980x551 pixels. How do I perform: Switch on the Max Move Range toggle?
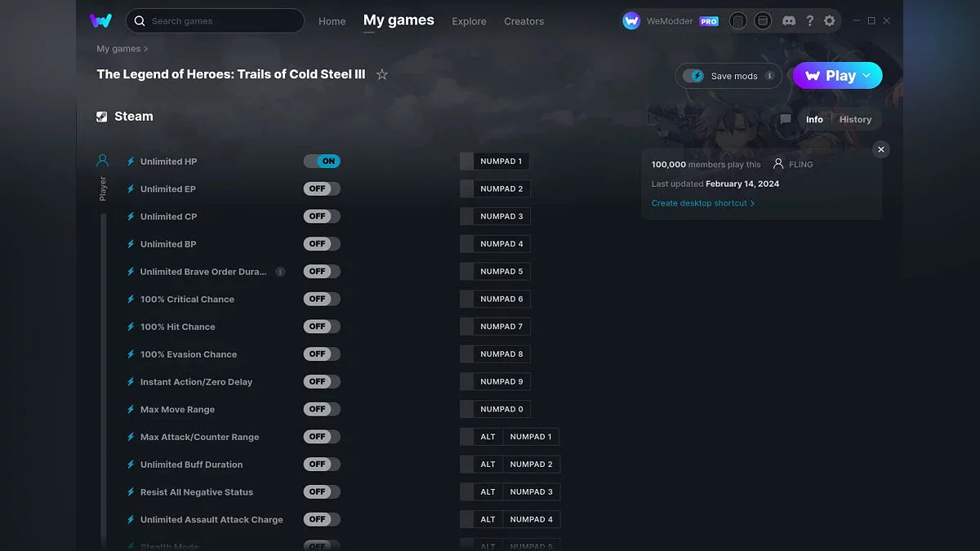(x=322, y=409)
